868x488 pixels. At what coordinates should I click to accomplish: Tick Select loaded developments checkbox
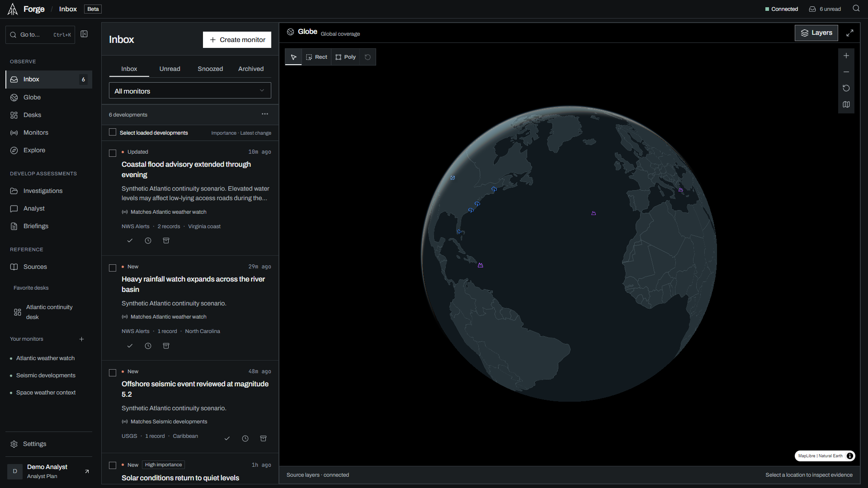tap(113, 132)
